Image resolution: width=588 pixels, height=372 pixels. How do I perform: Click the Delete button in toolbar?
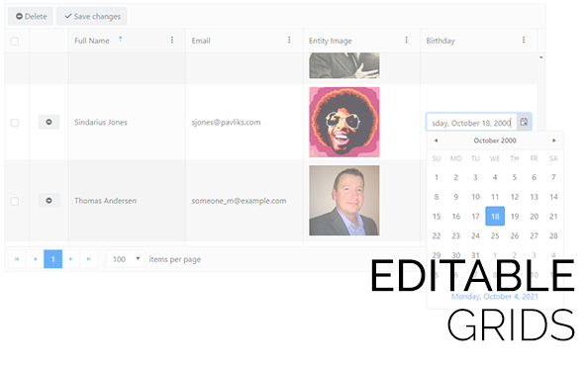(31, 17)
